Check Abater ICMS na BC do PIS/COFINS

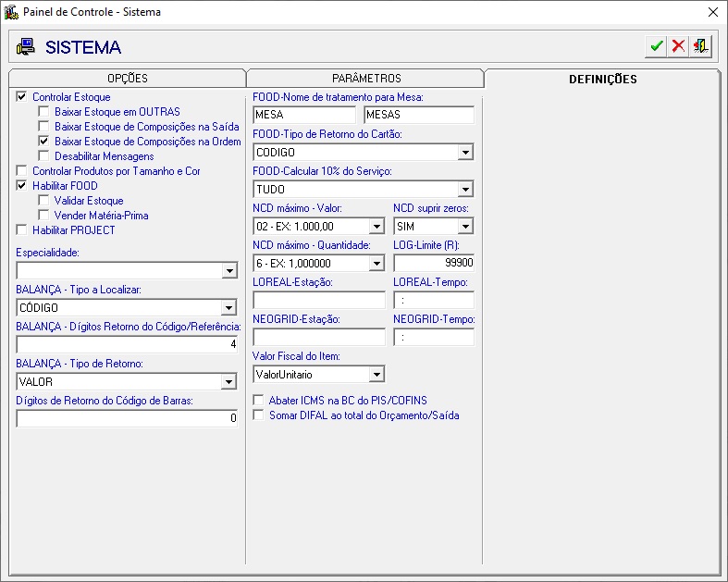pos(259,401)
